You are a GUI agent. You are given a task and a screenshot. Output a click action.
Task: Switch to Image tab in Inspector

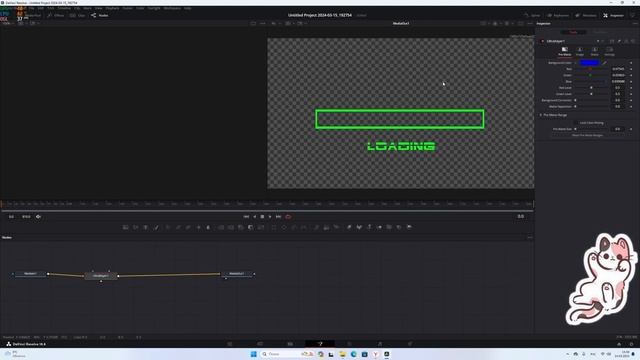(x=580, y=51)
